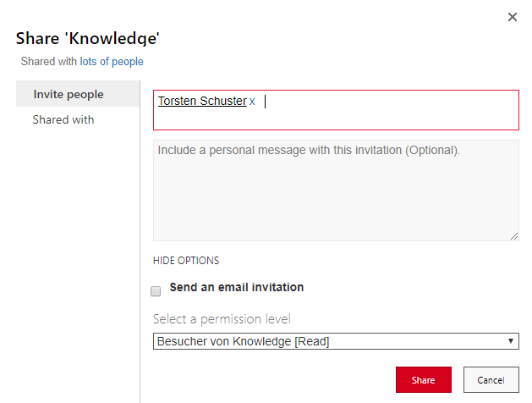Select the 'Besucher von Knowledge [Read]' value
532x403 pixels.
[x=244, y=341]
